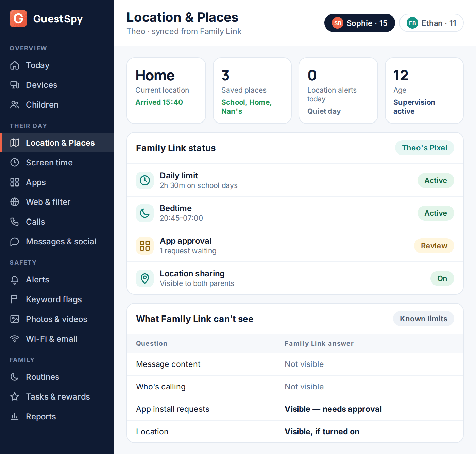The image size is (476, 454).
Task: Click the Keyword flags flag icon
Action: click(x=15, y=299)
